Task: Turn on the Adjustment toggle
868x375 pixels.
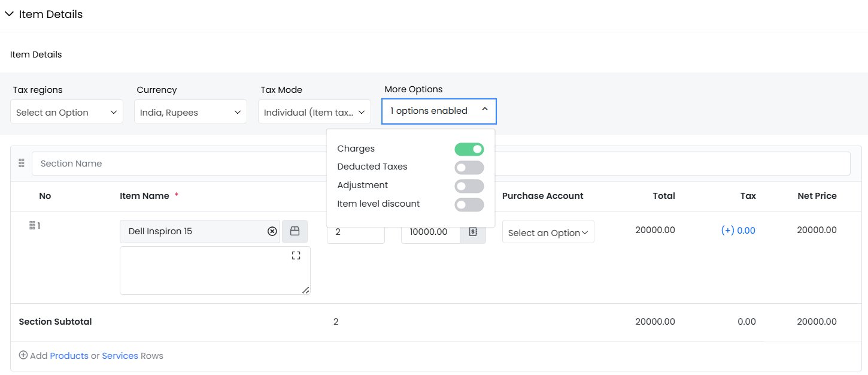Action: click(x=469, y=186)
